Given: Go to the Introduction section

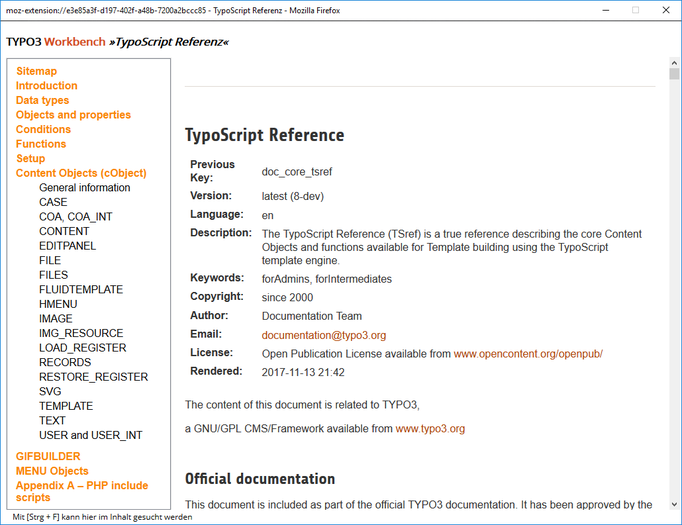Looking at the screenshot, I should (46, 86).
